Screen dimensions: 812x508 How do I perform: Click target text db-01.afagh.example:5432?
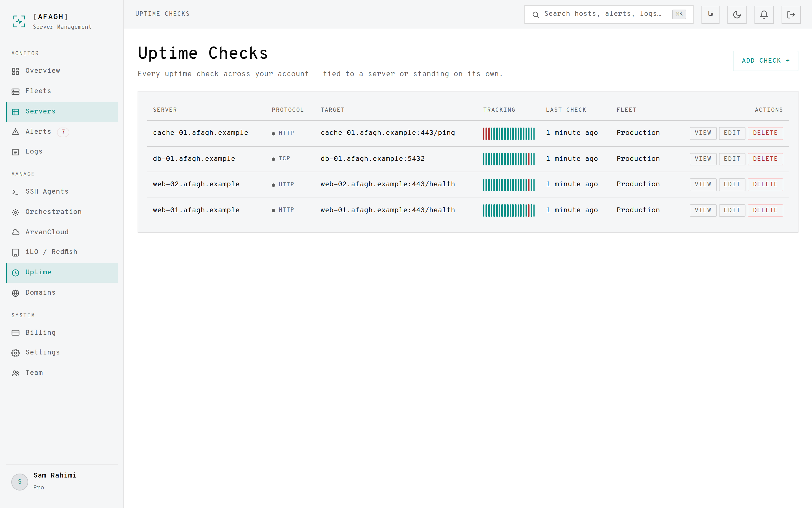pyautogui.click(x=372, y=159)
